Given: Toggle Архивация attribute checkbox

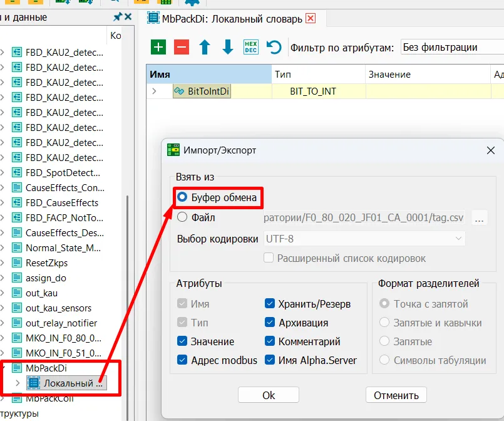Looking at the screenshot, I should click(270, 322).
